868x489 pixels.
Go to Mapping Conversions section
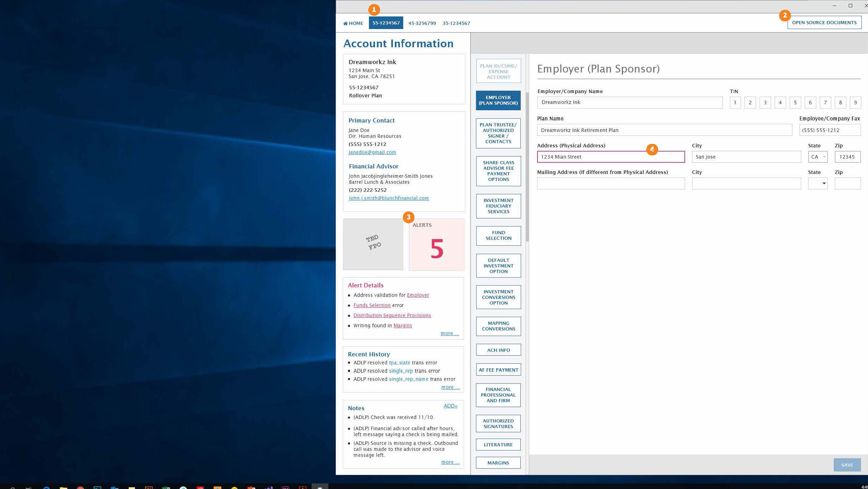498,326
